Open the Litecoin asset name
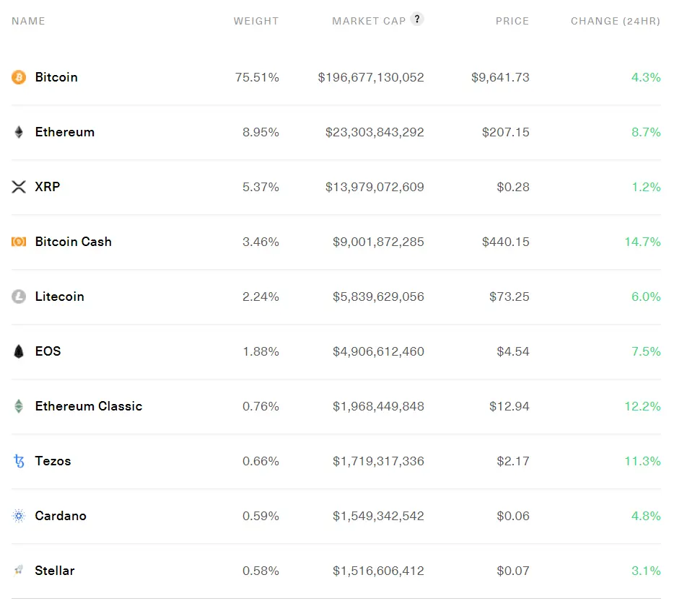Image resolution: width=700 pixels, height=606 pixels. coord(59,297)
